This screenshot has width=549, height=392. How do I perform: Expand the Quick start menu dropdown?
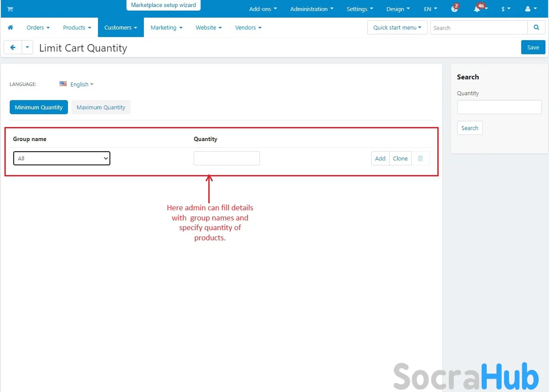click(x=397, y=27)
